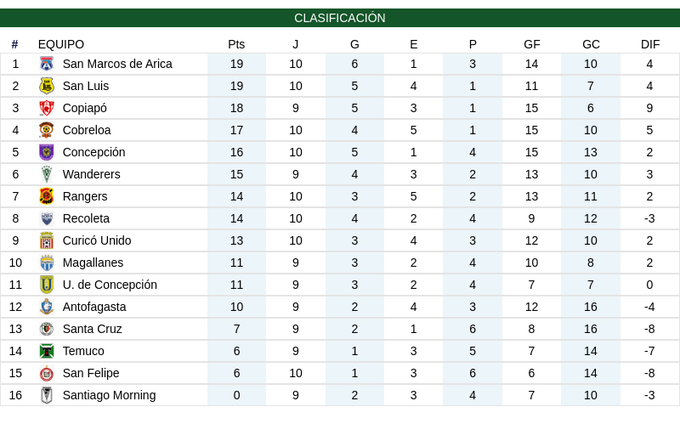Open the San Felipe team name
The image size is (680, 435).
91,373
